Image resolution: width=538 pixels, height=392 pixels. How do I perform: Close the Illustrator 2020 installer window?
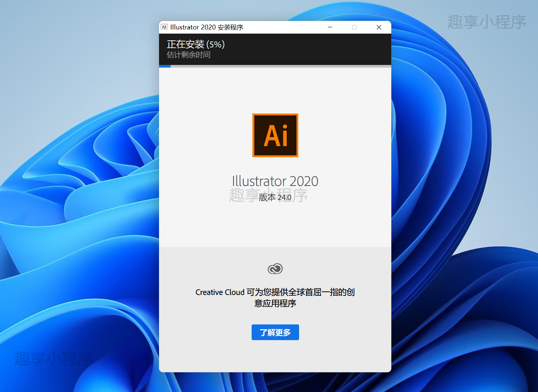[x=379, y=27]
